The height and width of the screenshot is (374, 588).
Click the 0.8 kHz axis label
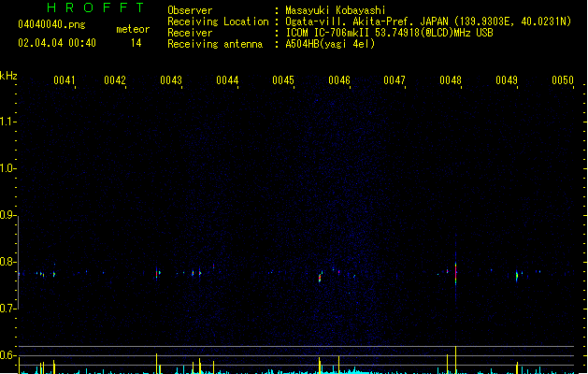7,262
